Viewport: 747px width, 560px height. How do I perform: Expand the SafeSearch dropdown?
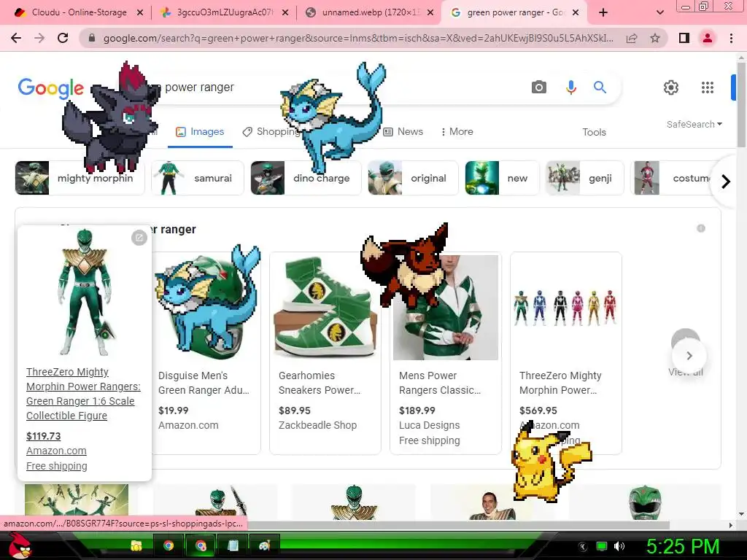click(x=694, y=124)
